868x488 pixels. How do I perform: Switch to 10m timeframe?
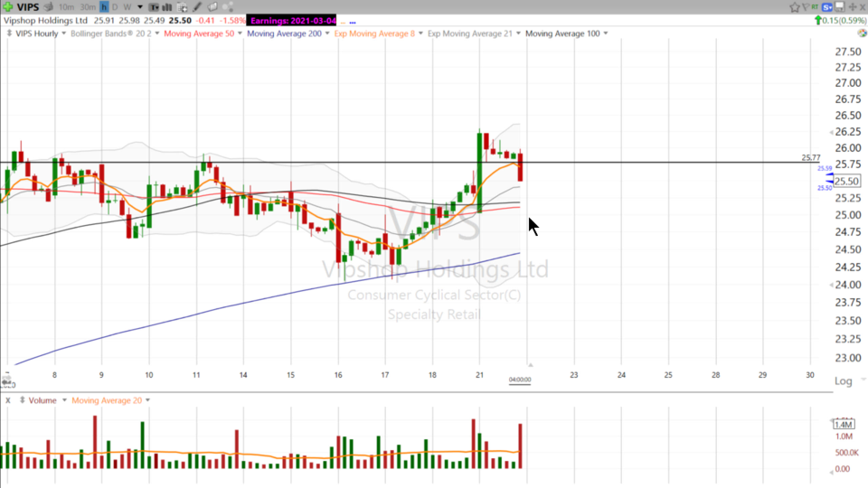tap(66, 7)
